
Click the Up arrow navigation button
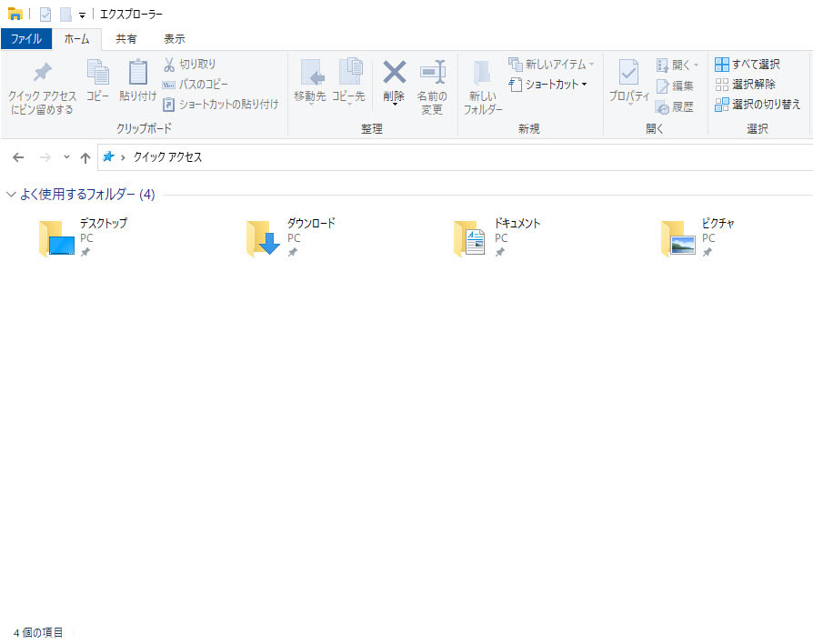coord(85,157)
